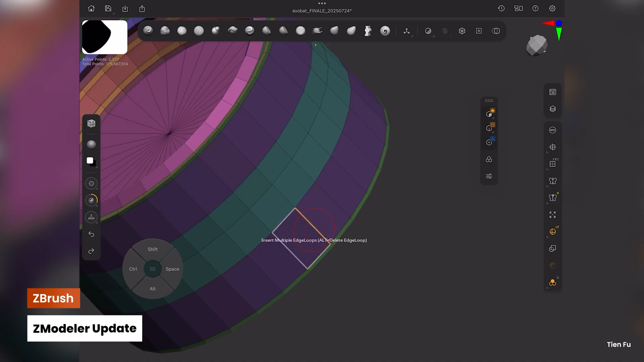Select the Gizmo transform tool
The width and height of the screenshot is (644, 362).
(407, 31)
